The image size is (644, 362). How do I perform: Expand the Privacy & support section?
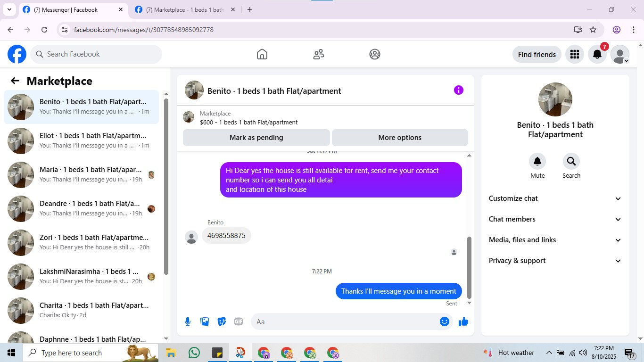[555, 261]
